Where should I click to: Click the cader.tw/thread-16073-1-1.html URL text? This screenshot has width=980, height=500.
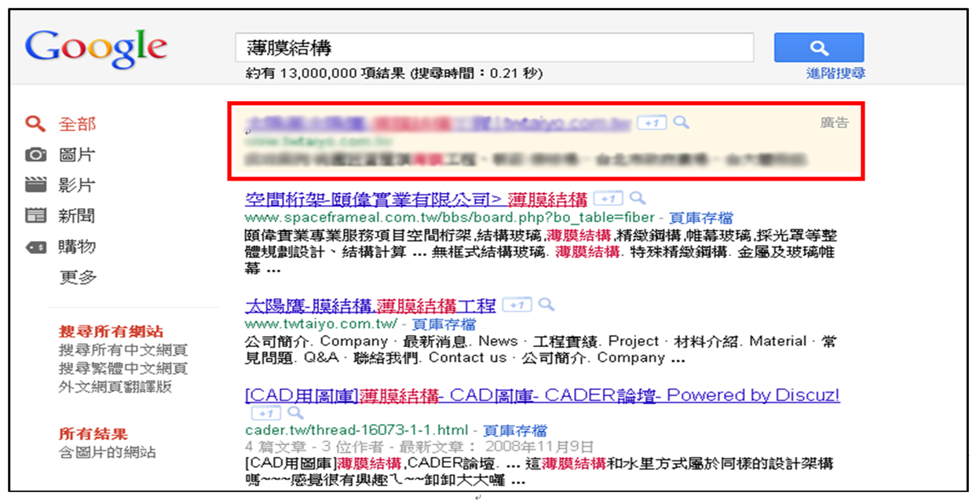357,430
